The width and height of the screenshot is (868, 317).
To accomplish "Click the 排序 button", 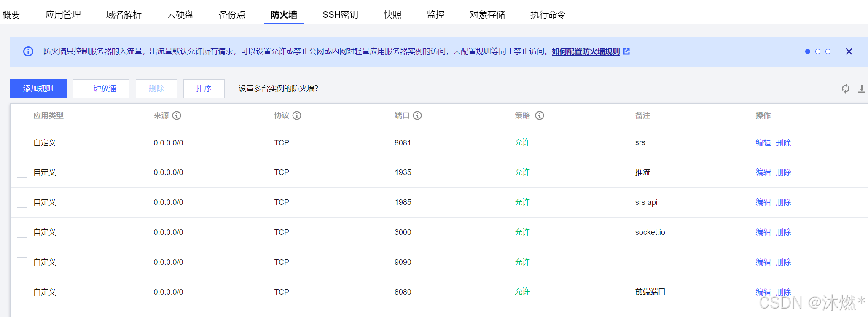I will coord(204,89).
